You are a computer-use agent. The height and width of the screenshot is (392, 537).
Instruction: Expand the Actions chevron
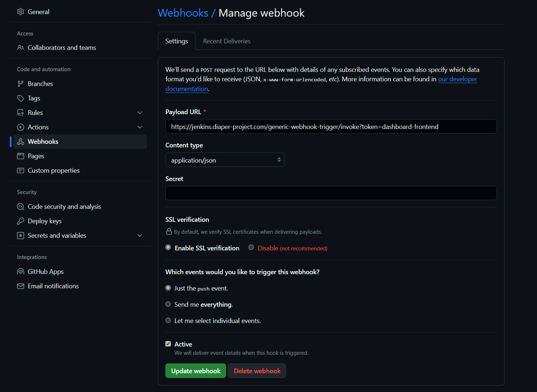140,127
